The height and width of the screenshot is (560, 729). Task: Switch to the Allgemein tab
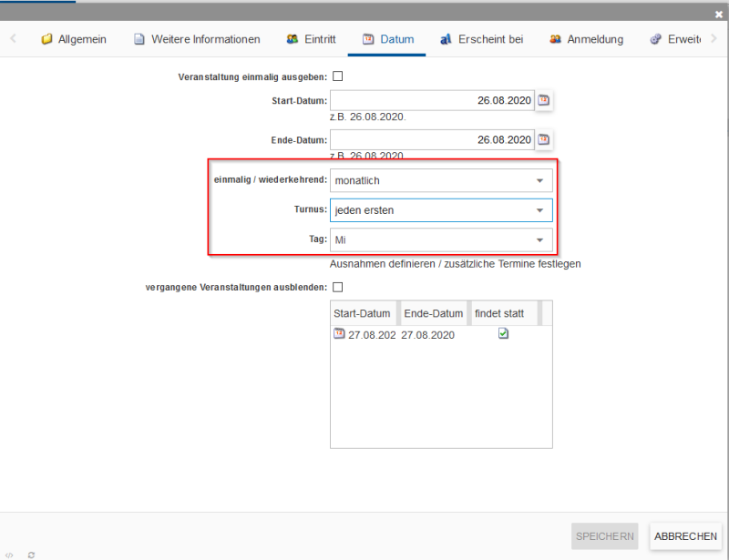click(74, 39)
